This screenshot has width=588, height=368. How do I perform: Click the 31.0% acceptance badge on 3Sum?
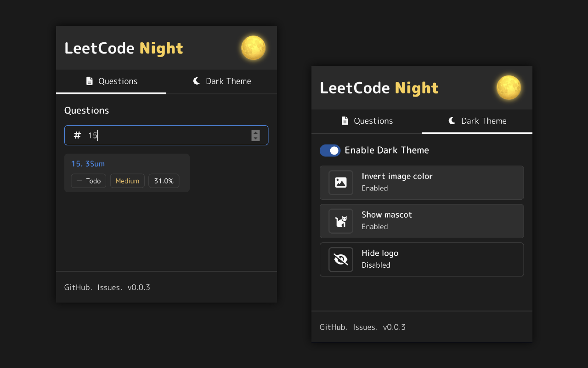click(x=164, y=181)
